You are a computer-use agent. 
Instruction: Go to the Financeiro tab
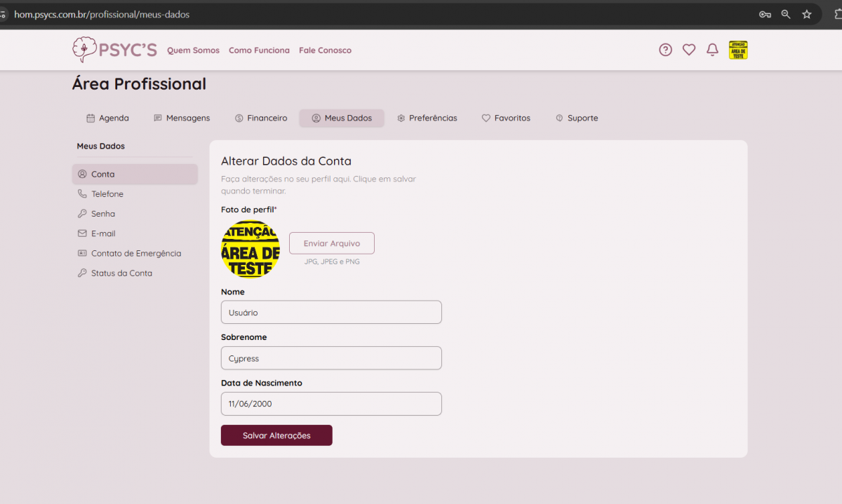click(x=261, y=118)
